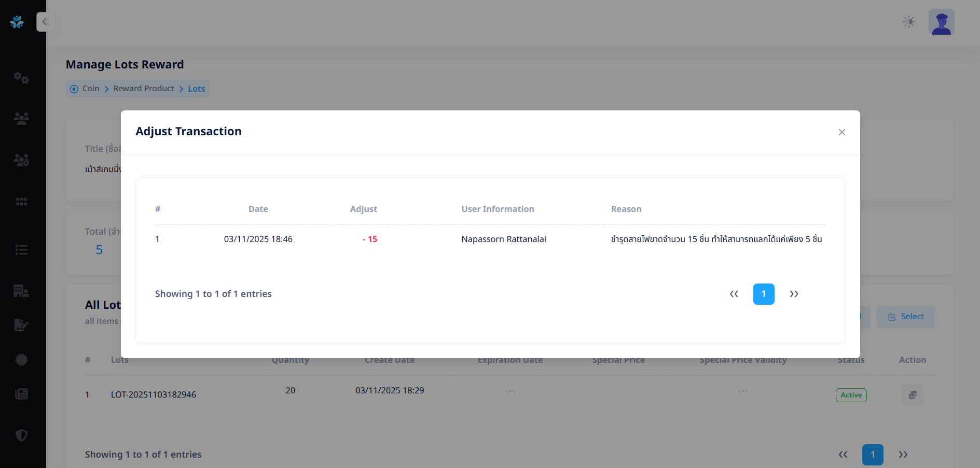Open the shield security sidebar icon
980x468 pixels.
click(21, 435)
